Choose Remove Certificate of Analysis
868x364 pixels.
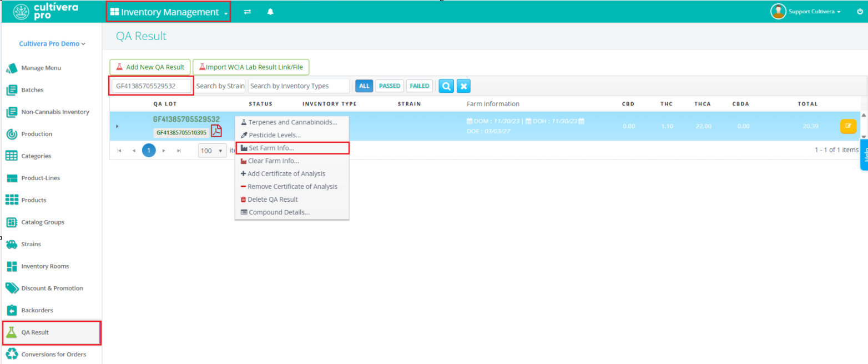click(x=292, y=187)
